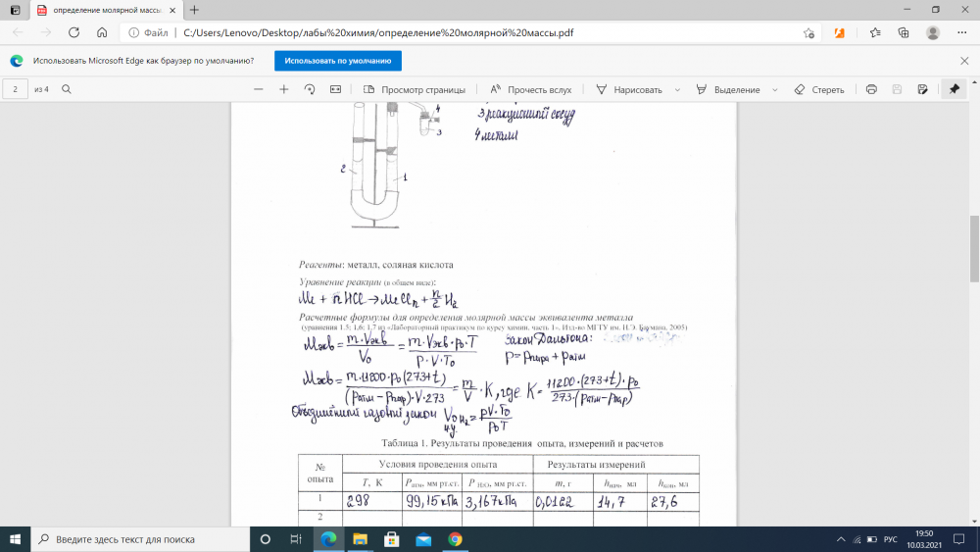Switch input language РУС
The height and width of the screenshot is (552, 980).
pyautogui.click(x=891, y=539)
